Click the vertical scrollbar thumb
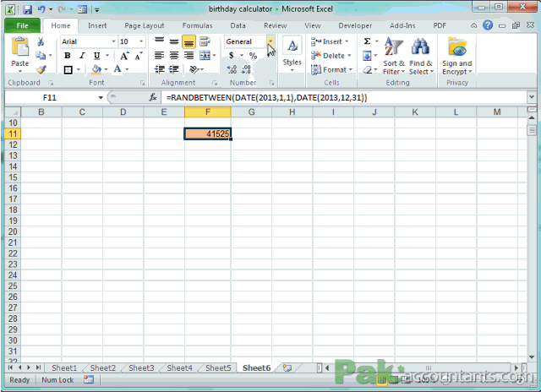The width and height of the screenshot is (541, 392). point(532,130)
